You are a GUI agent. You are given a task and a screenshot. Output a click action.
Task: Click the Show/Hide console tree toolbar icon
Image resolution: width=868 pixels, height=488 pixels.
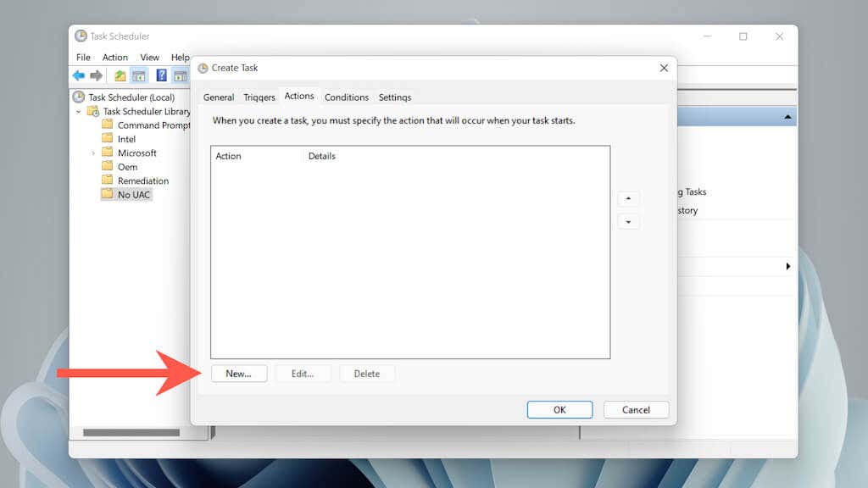pyautogui.click(x=140, y=75)
